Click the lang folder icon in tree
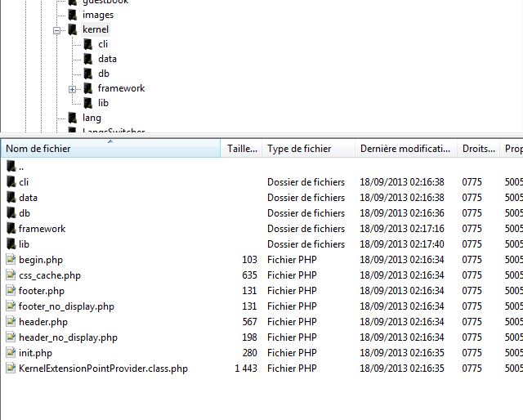523x420 pixels. 73,118
